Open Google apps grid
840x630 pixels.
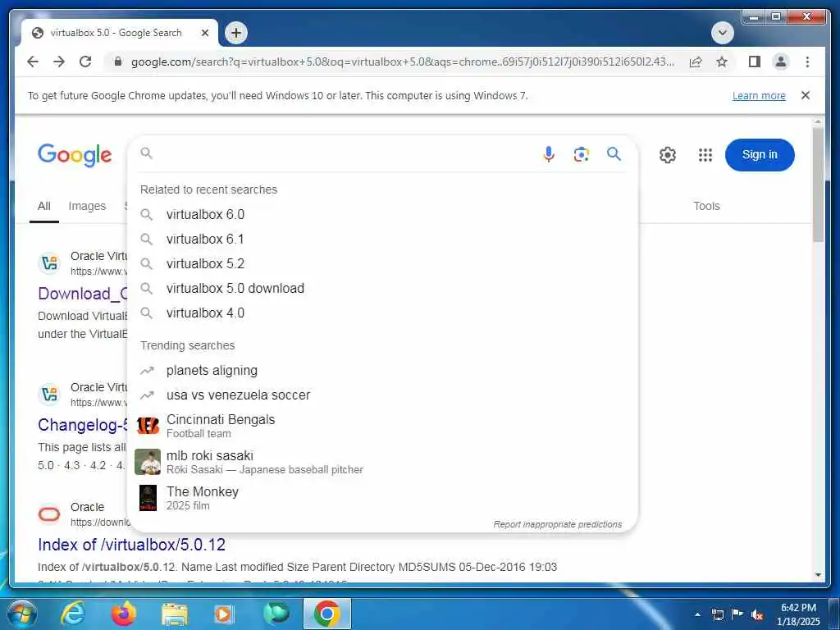[x=705, y=155]
